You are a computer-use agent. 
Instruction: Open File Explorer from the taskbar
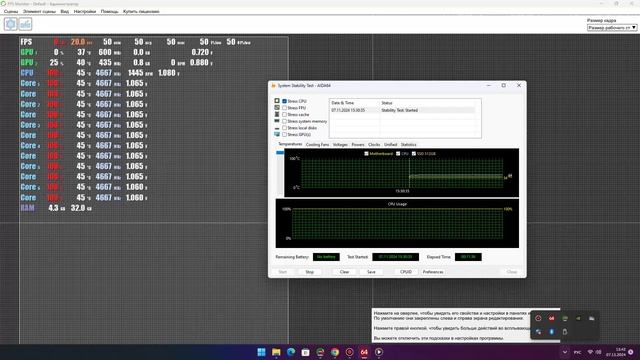[x=276, y=352]
